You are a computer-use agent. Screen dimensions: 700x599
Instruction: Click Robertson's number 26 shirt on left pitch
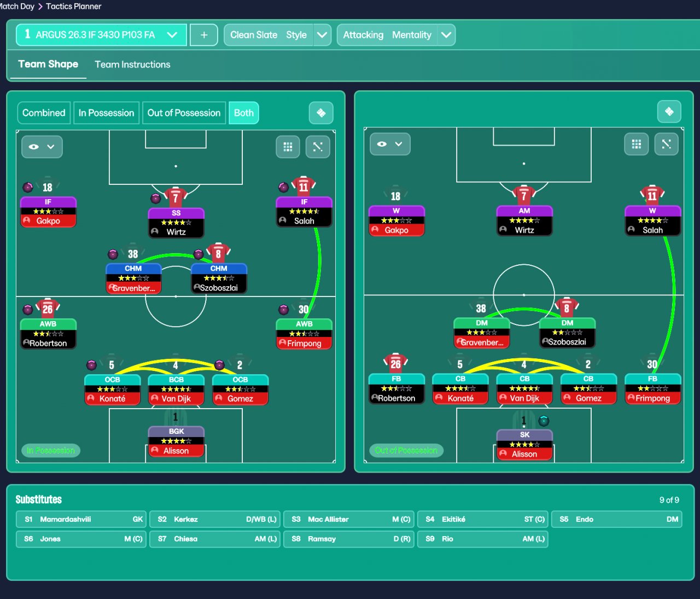click(x=48, y=309)
